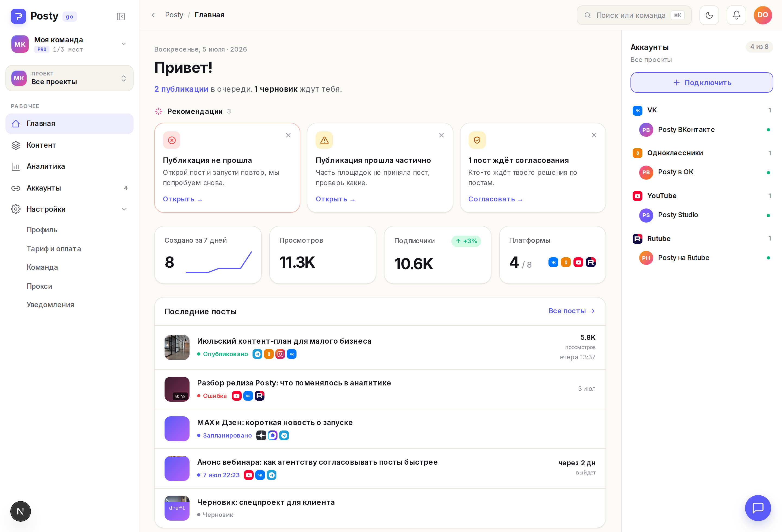Screen dimensions: 782x532
Task: Open Аккаунты in sidebar
Action: [x=69, y=188]
